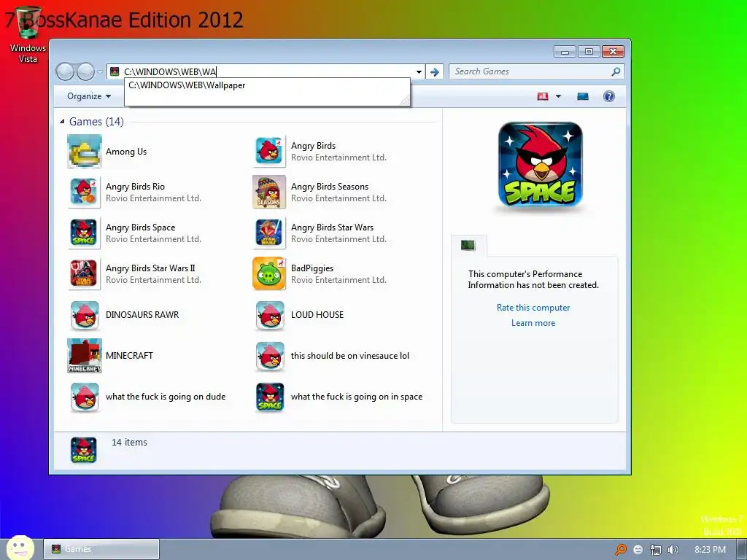Click the 8:23 PM clock

(x=710, y=550)
